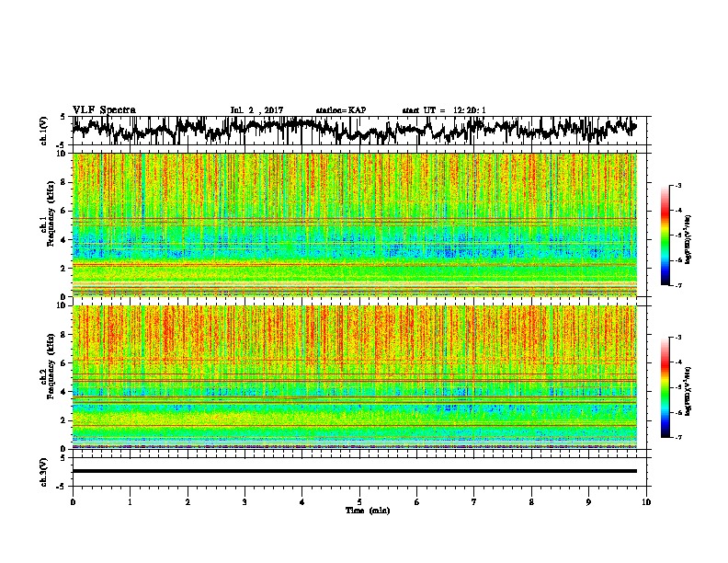
Task: Click time axis tick label "0"
Action: [73, 502]
